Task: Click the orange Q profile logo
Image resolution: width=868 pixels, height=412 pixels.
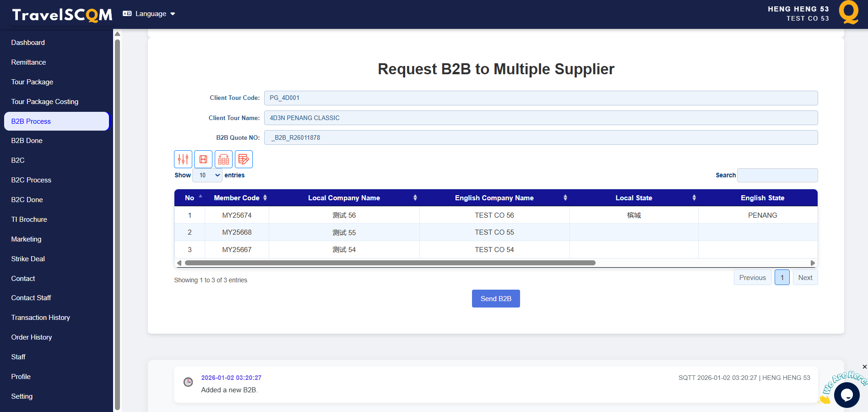Action: pos(848,12)
